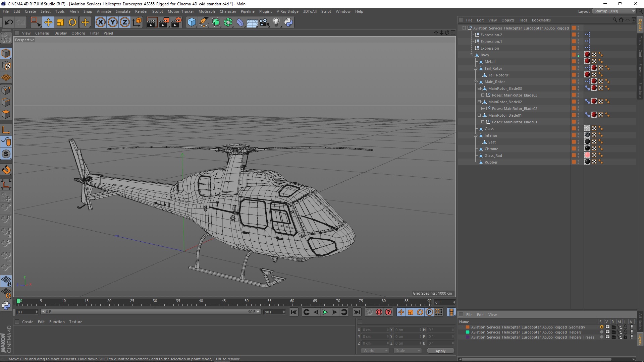Open keyframe selection help button
644x362 pixels.
pos(388,312)
